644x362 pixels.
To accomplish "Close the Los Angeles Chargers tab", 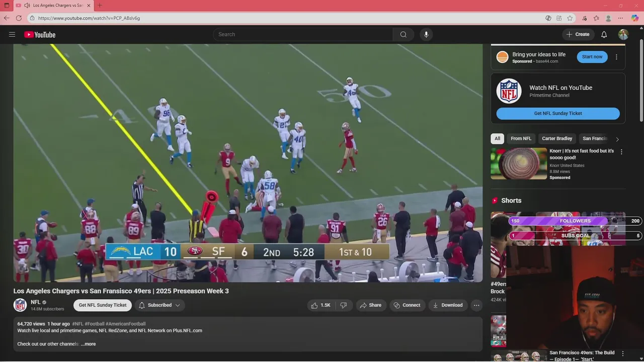I will tap(89, 6).
